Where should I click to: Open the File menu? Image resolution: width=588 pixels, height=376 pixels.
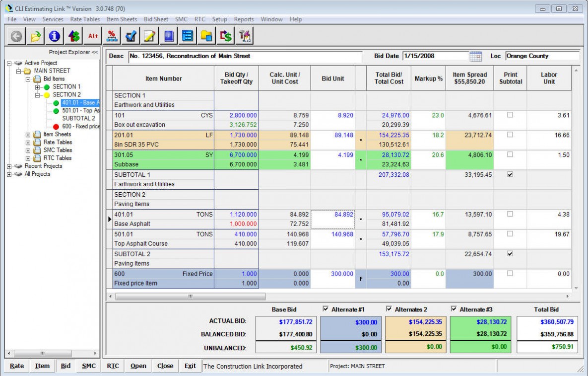[x=12, y=19]
